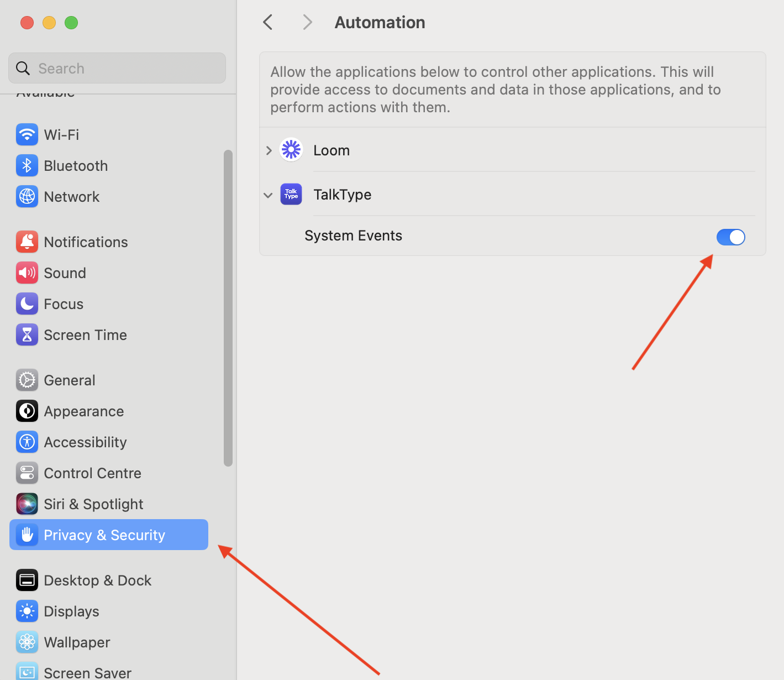The width and height of the screenshot is (784, 680).
Task: Open the Notifications bell icon
Action: pos(27,242)
